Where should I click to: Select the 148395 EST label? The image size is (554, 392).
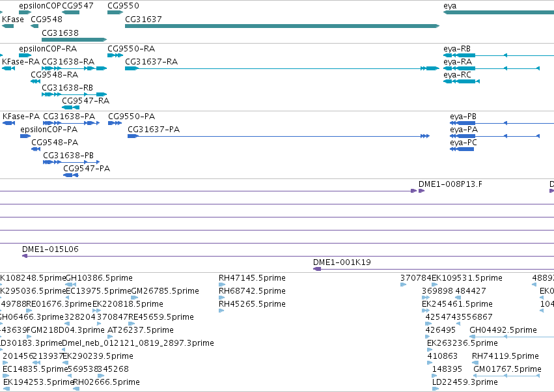point(447,369)
